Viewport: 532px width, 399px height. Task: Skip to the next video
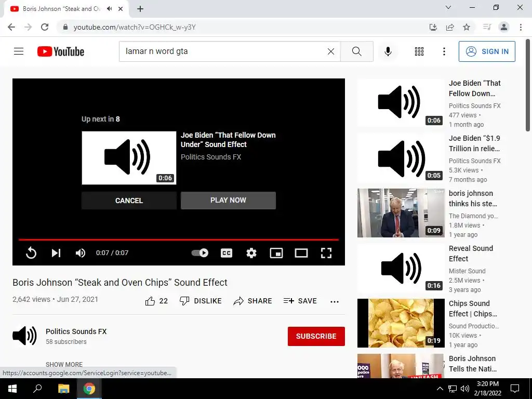56,253
